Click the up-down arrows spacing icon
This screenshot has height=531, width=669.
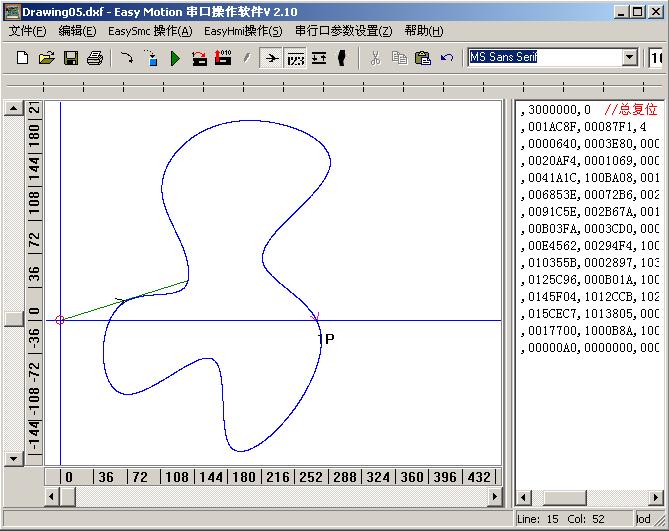click(x=319, y=58)
